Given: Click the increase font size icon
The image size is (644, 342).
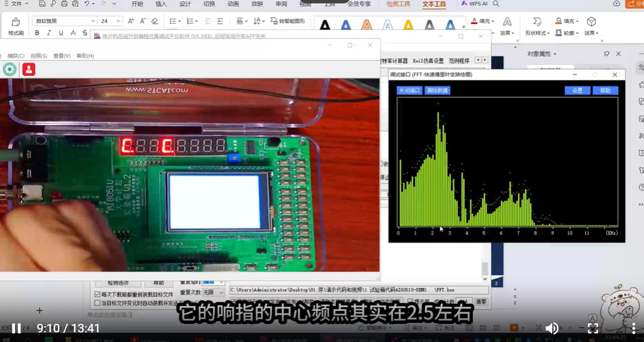Looking at the screenshot, I should coord(131,21).
